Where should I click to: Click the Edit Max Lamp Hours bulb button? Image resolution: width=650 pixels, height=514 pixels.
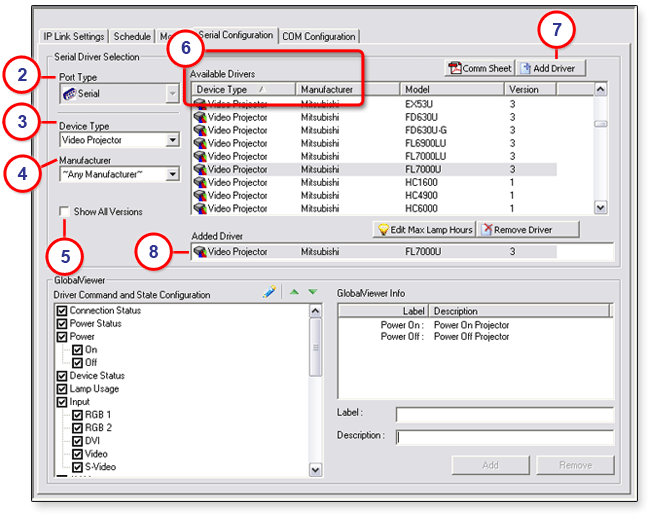pos(424,229)
